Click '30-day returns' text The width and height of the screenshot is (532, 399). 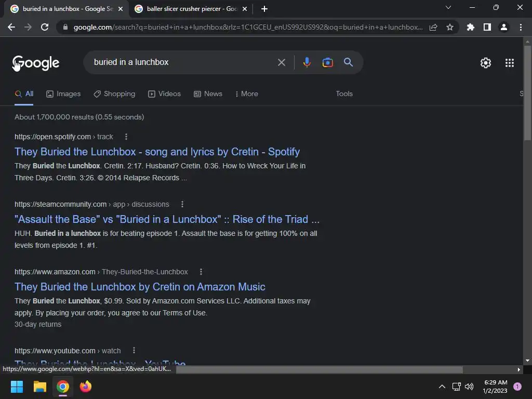tap(38, 324)
